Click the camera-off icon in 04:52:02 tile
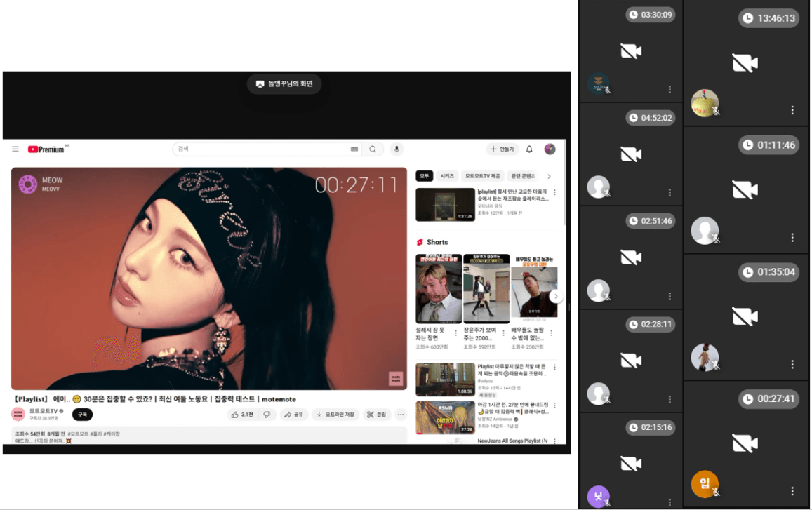The width and height of the screenshot is (812, 510). coord(631,154)
